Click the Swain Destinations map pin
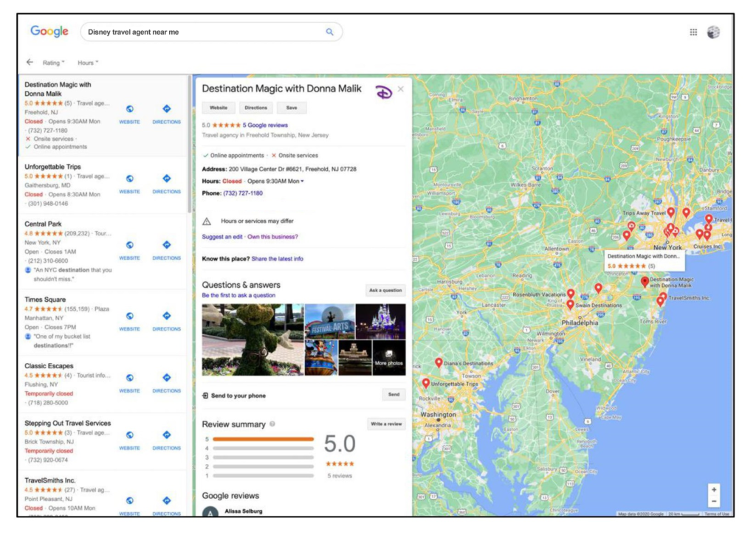756x535 pixels. 571,305
